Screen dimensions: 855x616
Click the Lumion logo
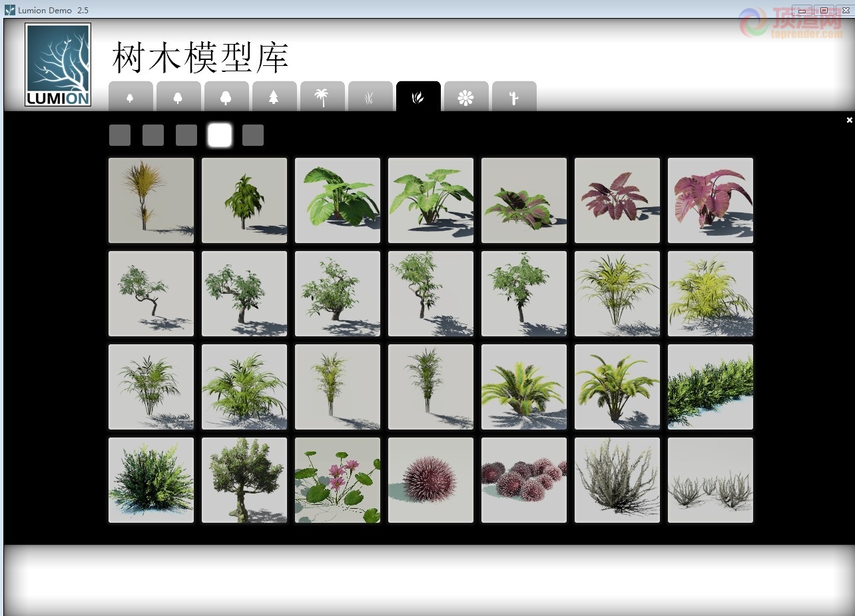(58, 65)
